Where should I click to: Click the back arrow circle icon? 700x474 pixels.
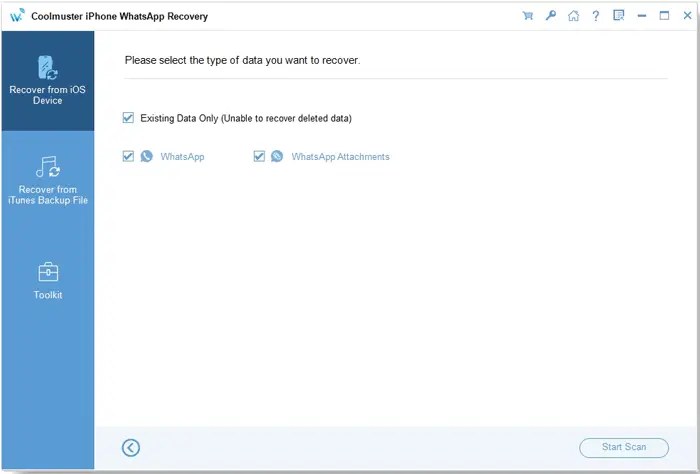tap(131, 447)
